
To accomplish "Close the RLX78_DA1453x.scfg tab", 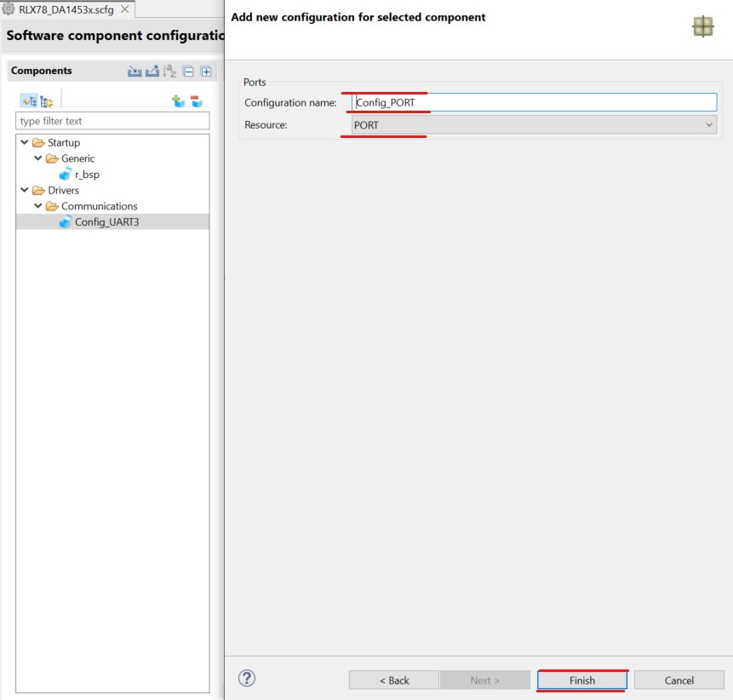I will (125, 9).
